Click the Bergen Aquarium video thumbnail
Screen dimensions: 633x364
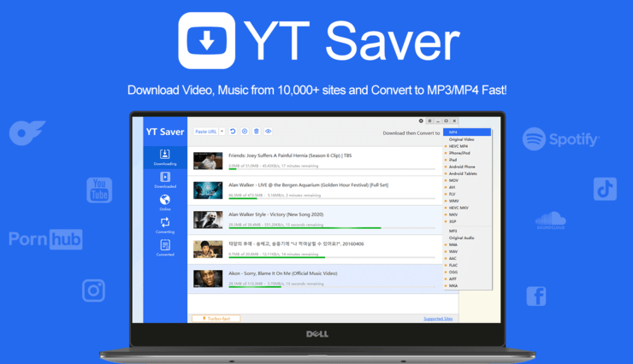(208, 191)
